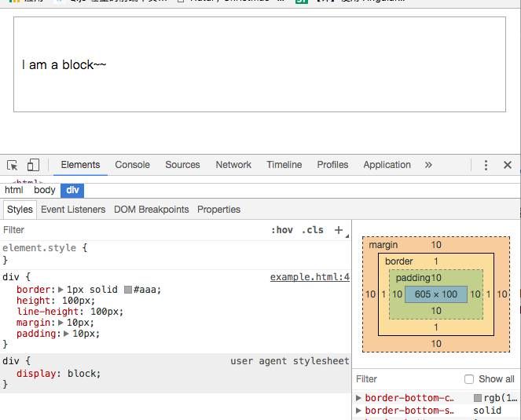Viewport: 521px width, 420px height.
Task: Select the DOM Breakpoints sub-tab
Action: point(151,210)
